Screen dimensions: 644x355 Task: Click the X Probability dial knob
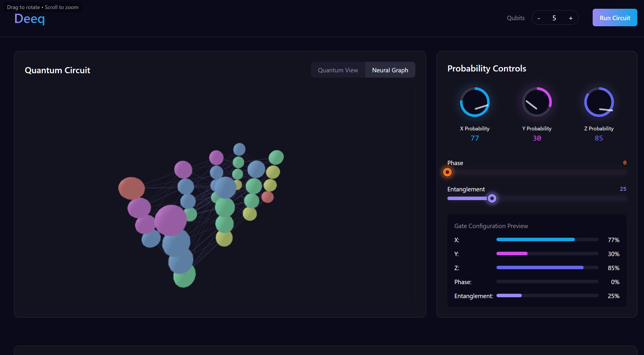(475, 102)
